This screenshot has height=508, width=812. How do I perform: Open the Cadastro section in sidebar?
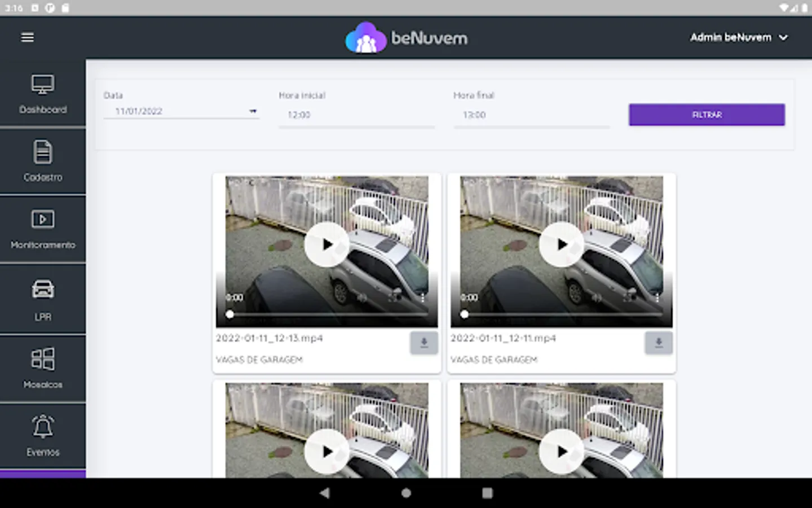(43, 161)
